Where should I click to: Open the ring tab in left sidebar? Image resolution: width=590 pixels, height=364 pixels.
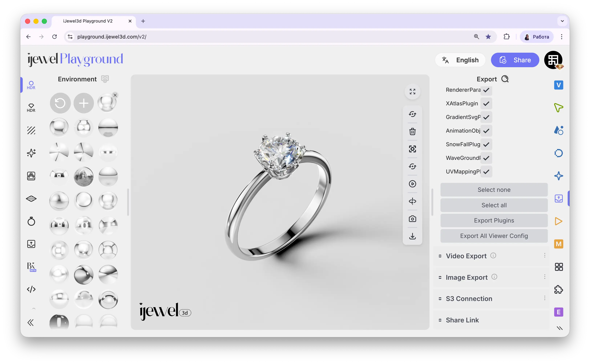tap(31, 221)
